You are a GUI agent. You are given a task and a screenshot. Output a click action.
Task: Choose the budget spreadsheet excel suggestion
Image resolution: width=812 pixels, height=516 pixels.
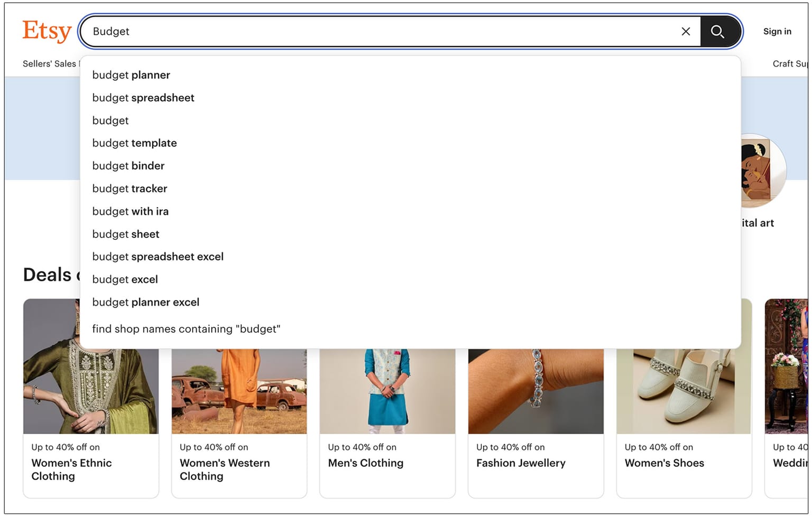[x=158, y=257]
